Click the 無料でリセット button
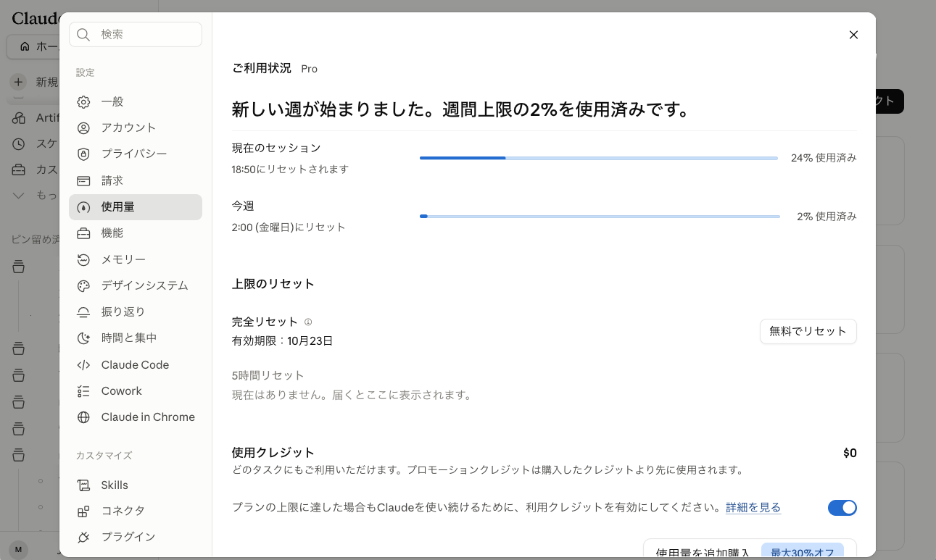The height and width of the screenshot is (560, 936). pos(808,331)
